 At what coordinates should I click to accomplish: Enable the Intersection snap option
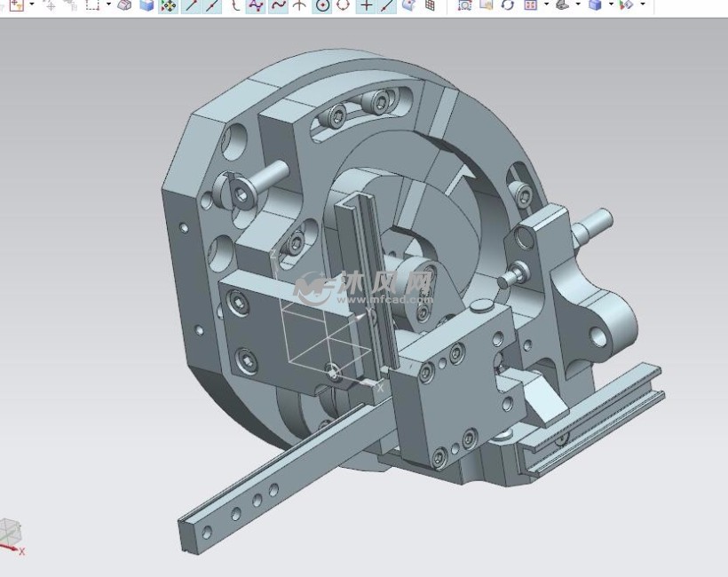coord(299,5)
